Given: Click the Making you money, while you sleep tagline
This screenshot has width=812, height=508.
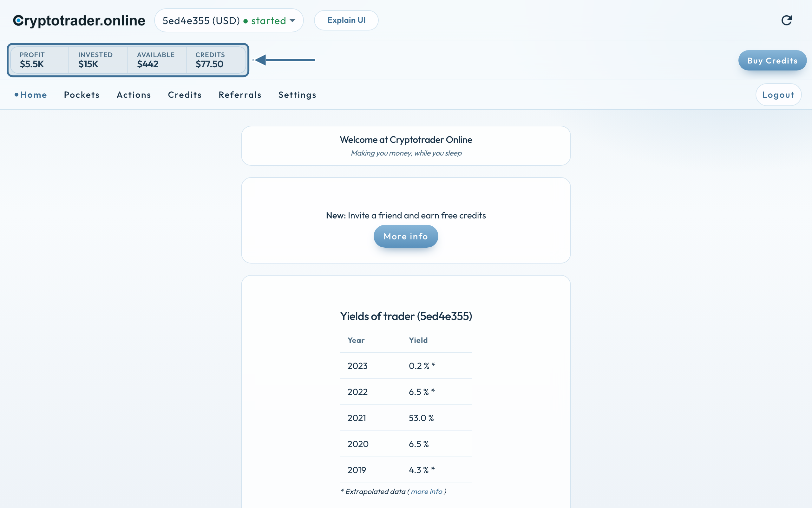Looking at the screenshot, I should click(x=406, y=153).
